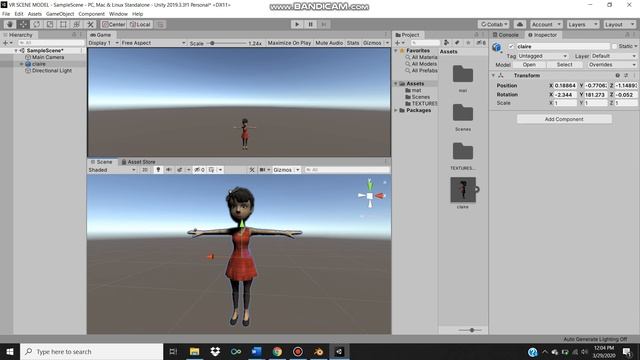
Task: Expand the claire object in Hierarchy
Action: point(22,64)
